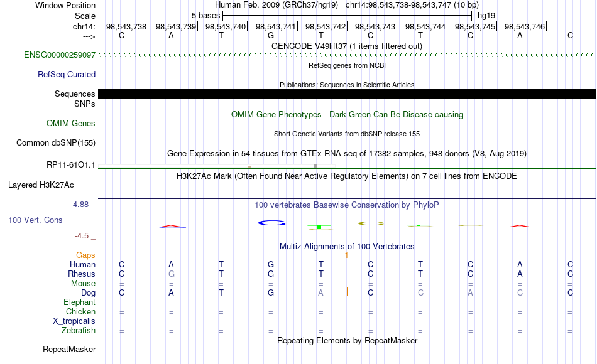This screenshot has height=364, width=597.
Task: Click the chr14:98,543,738-98,543,747 (10 bp) range text
Action: point(412,5)
